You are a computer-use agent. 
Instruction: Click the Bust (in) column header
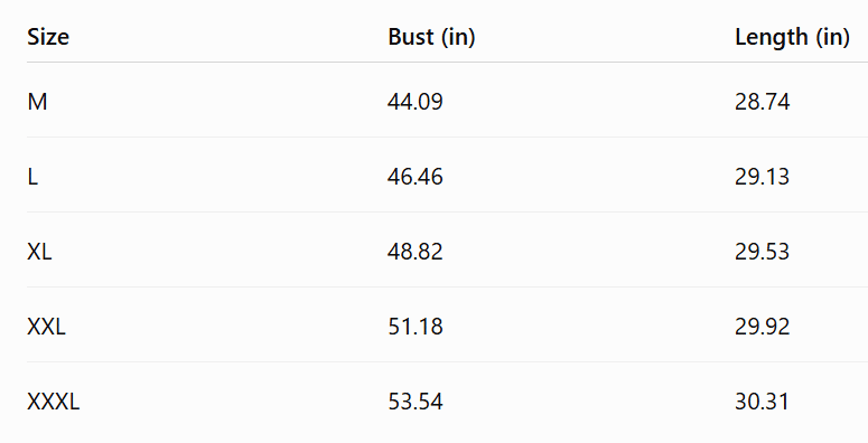(x=432, y=37)
